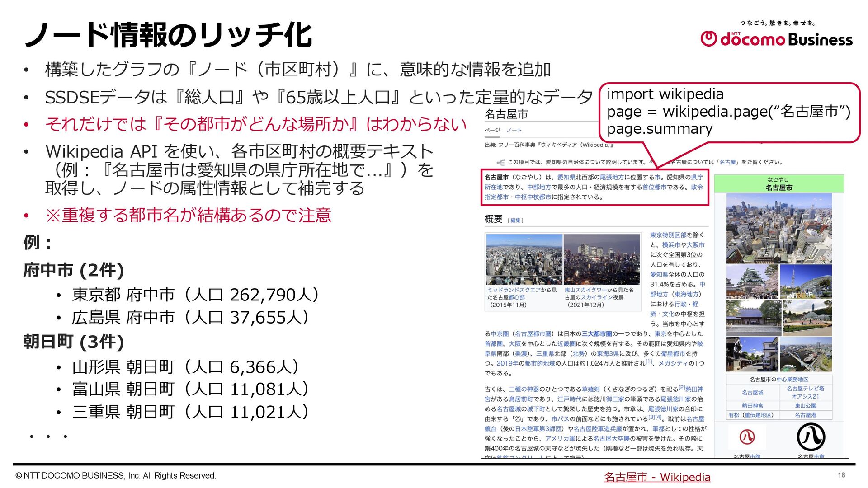868x488 pixels.
Task: Click the disambiguation hatnote icon
Action: [x=500, y=162]
